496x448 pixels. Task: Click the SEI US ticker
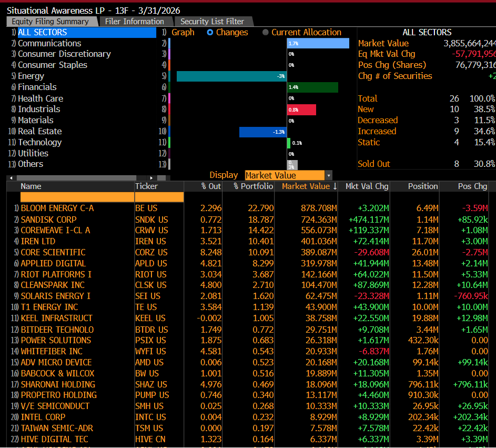click(148, 296)
